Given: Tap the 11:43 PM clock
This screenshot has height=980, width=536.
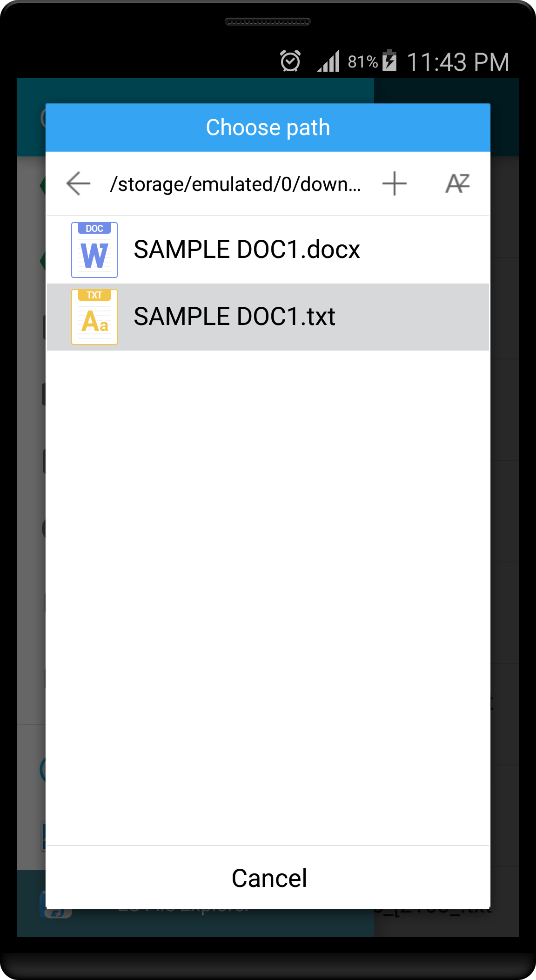Looking at the screenshot, I should tap(458, 62).
